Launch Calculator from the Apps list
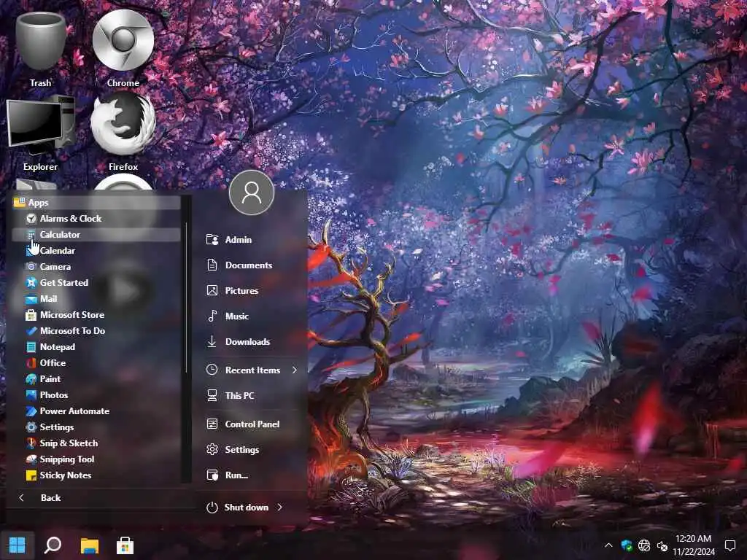 96,234
